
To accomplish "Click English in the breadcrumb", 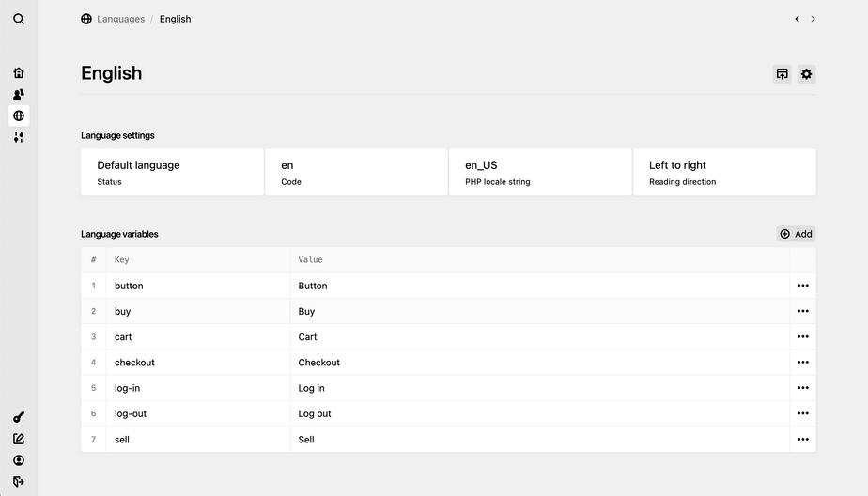I will [175, 19].
